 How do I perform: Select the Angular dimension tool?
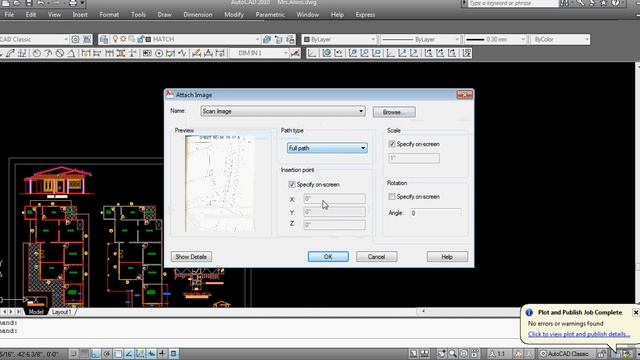[71, 53]
